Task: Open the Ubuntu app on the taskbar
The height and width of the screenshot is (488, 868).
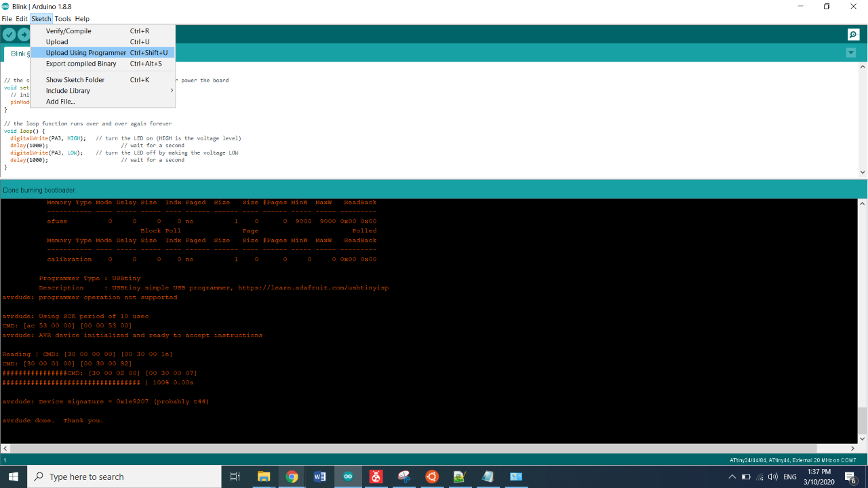Action: click(432, 477)
